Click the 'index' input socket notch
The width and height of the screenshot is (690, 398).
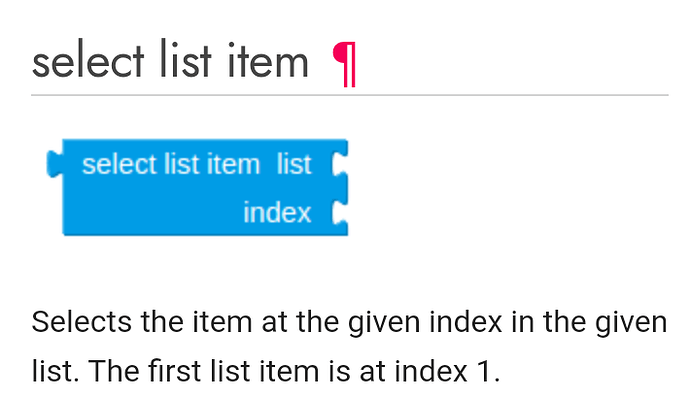coord(339,213)
